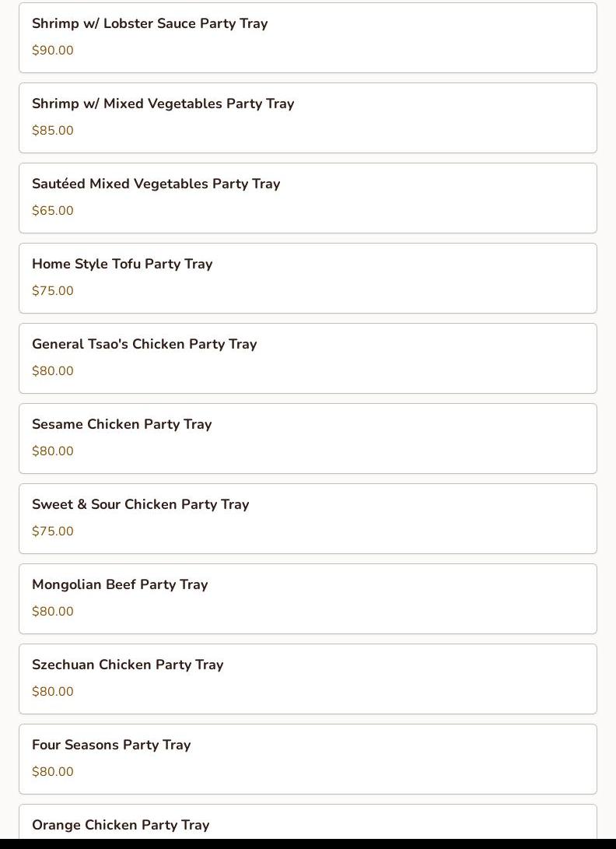The height and width of the screenshot is (849, 616).
Task: Click the price beneath Mongolian Beef Party Tray
Action: point(53,612)
